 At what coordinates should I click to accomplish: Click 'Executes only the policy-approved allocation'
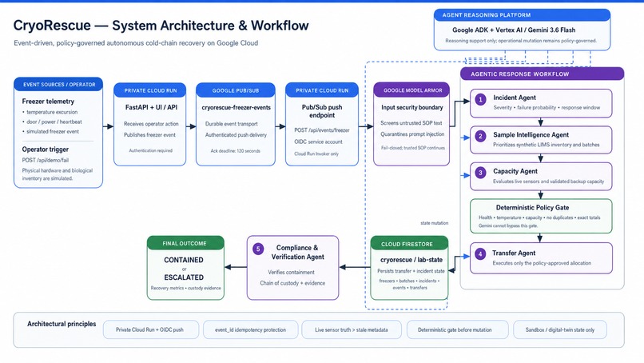click(x=542, y=263)
